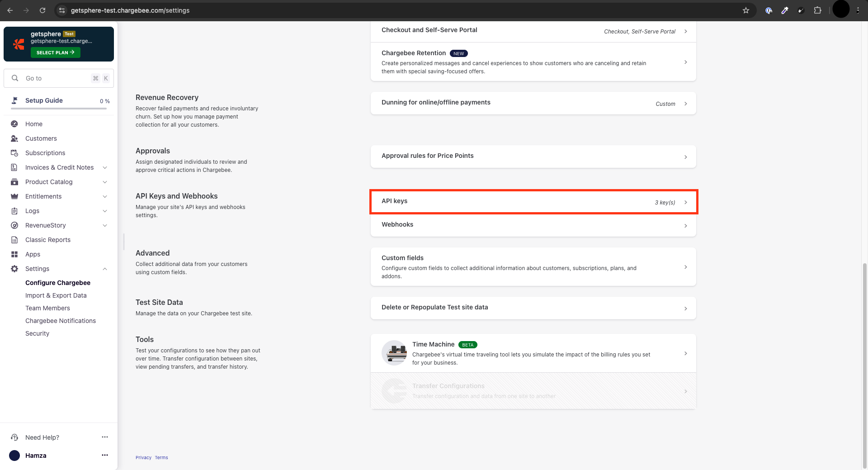Expand the Product Catalog submenu
Screen dimensions: 868x470
pos(105,182)
